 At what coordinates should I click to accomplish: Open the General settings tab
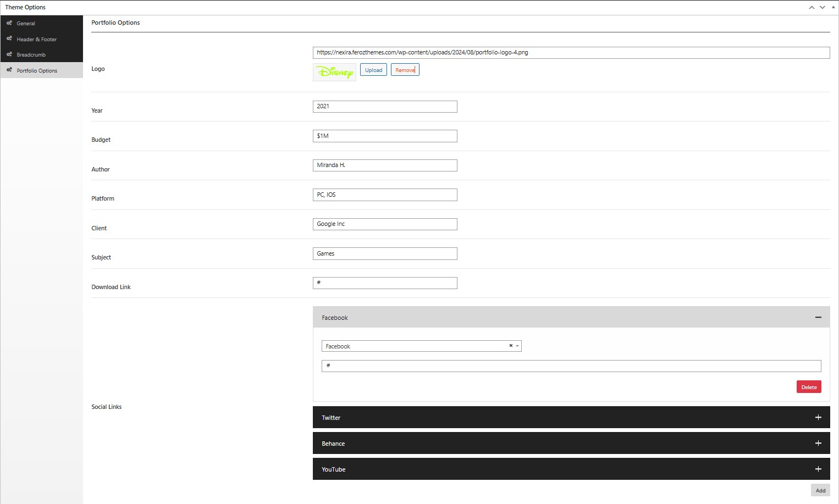click(x=26, y=24)
